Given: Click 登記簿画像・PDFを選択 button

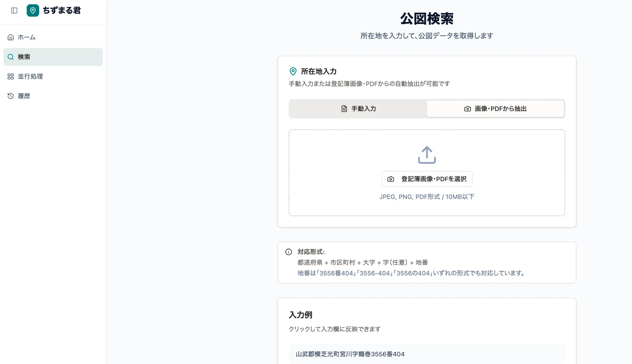Looking at the screenshot, I should coord(427,179).
